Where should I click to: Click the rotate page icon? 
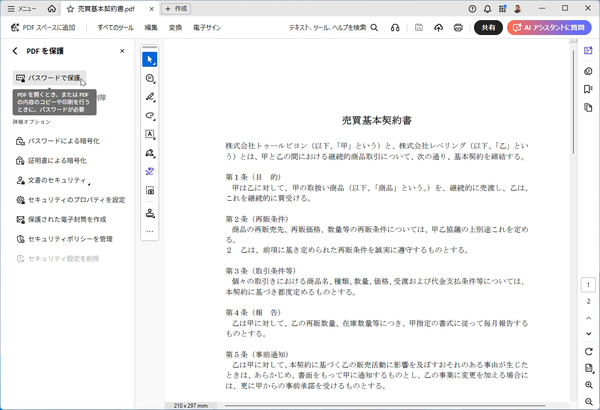589,351
